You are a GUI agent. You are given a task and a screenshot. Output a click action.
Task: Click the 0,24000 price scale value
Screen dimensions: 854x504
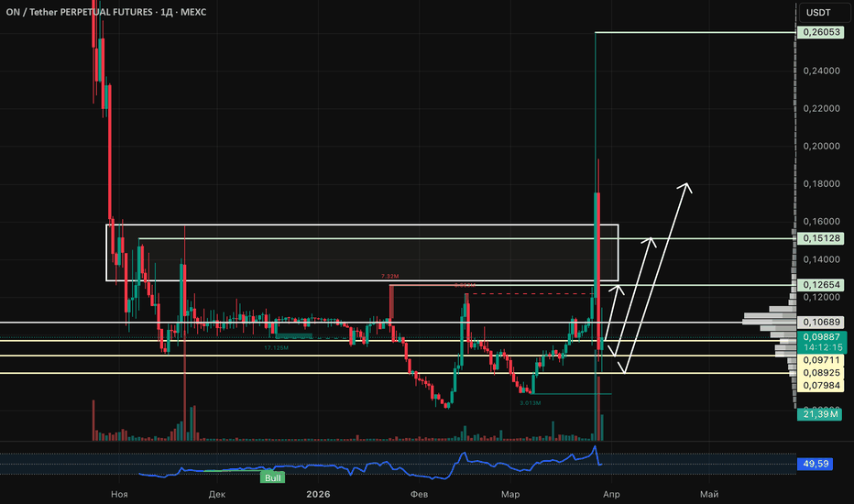(x=821, y=71)
